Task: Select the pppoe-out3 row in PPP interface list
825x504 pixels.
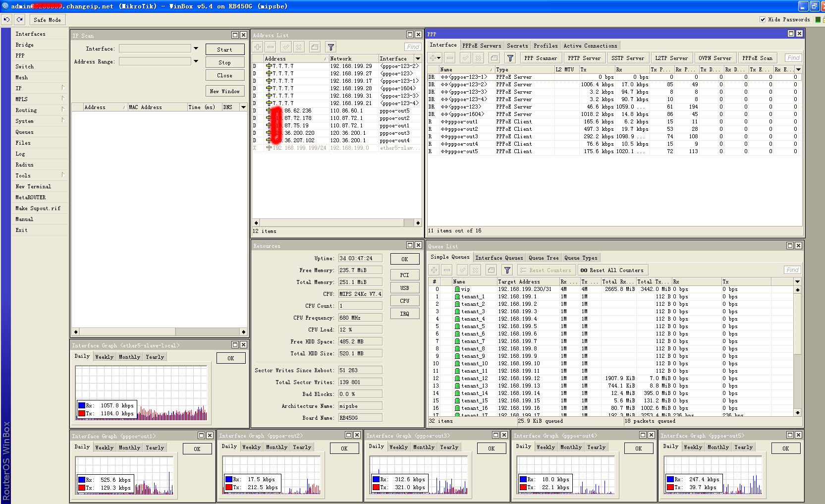Action: point(614,136)
